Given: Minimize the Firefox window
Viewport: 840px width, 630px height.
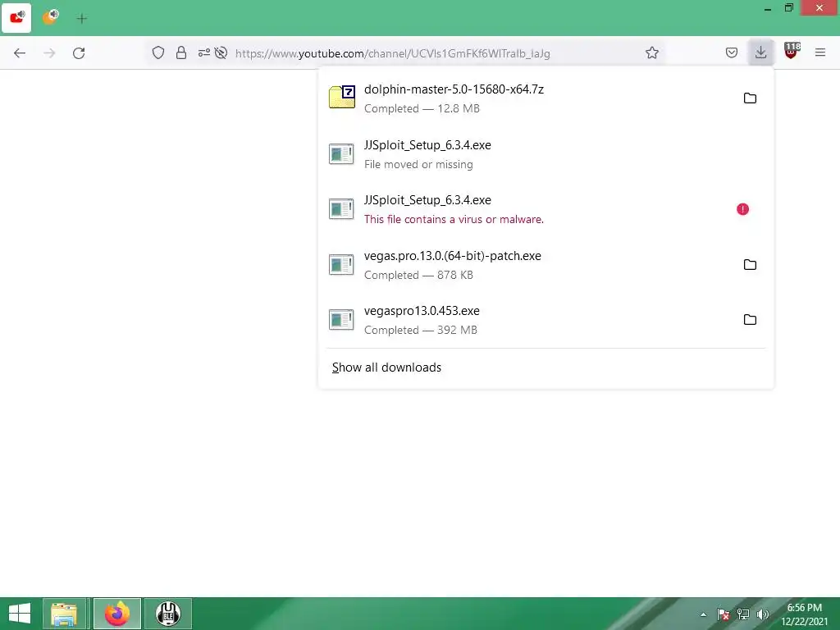Looking at the screenshot, I should tap(768, 8).
